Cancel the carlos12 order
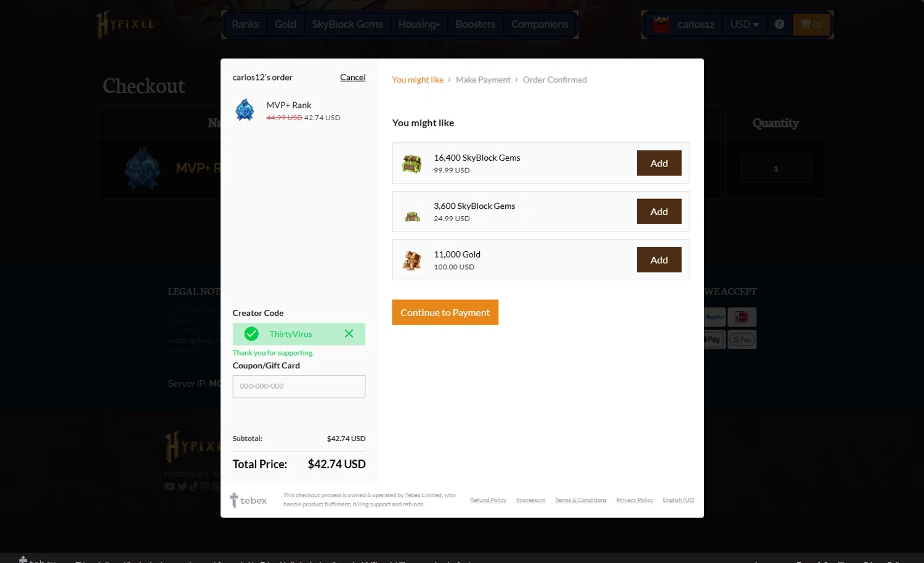This screenshot has width=924, height=563. [x=353, y=77]
